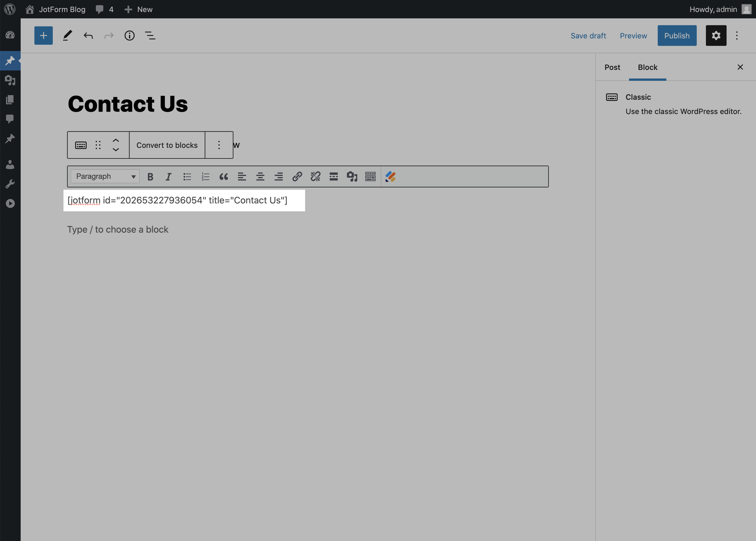Click Convert to blocks button
Screen dimensions: 756x541
tap(167, 144)
